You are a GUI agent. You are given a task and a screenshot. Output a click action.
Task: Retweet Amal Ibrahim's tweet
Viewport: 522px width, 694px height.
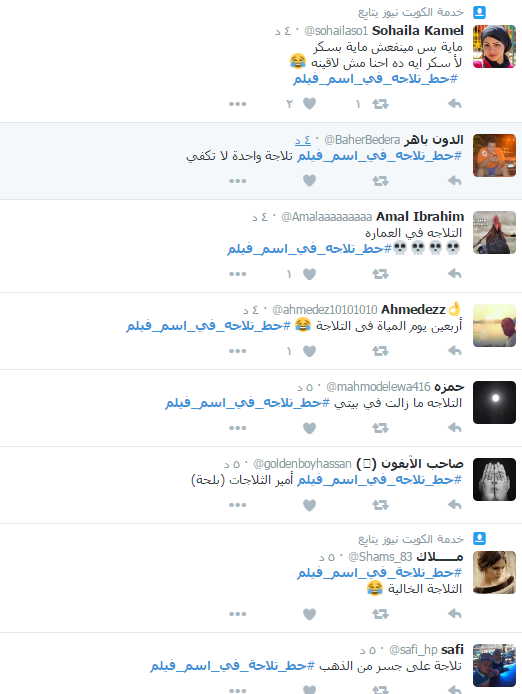point(380,274)
